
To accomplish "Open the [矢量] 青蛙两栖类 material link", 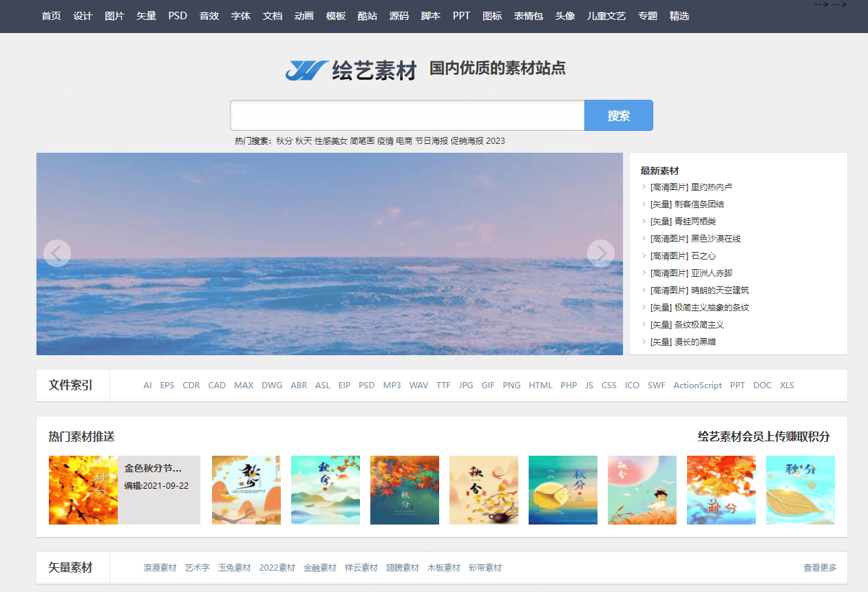I will [682, 221].
